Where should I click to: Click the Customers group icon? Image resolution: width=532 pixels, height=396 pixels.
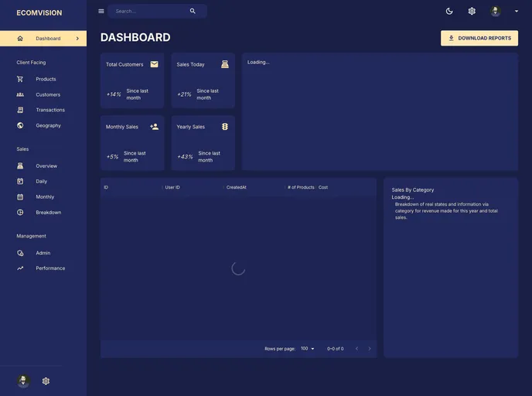click(20, 94)
